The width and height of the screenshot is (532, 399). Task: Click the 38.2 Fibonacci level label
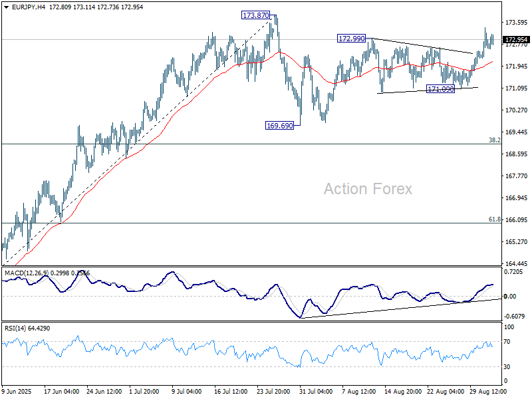494,140
